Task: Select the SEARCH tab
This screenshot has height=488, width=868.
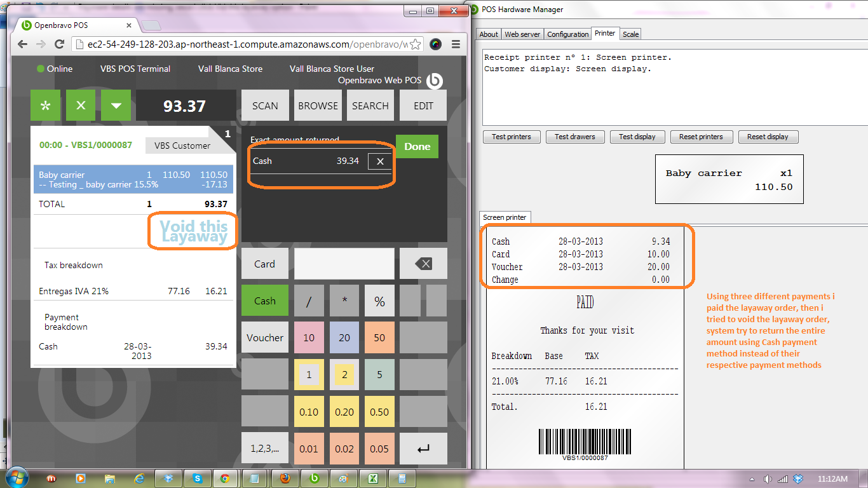Action: tap(370, 105)
